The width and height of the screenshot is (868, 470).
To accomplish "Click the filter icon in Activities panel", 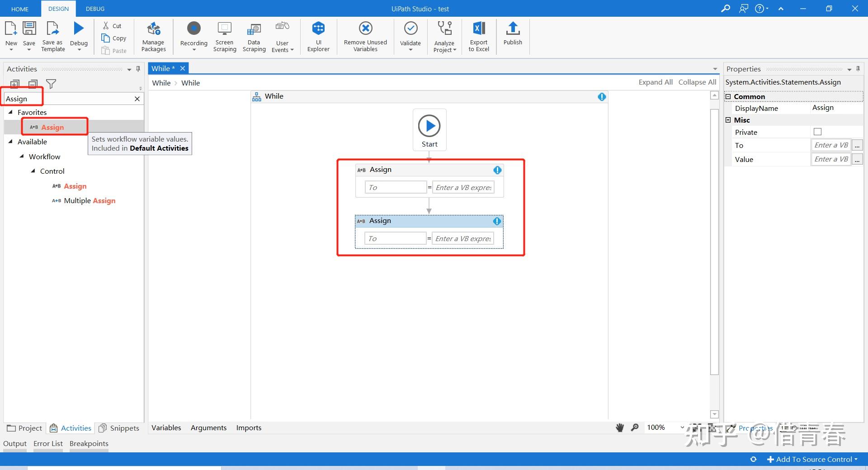I will (51, 84).
